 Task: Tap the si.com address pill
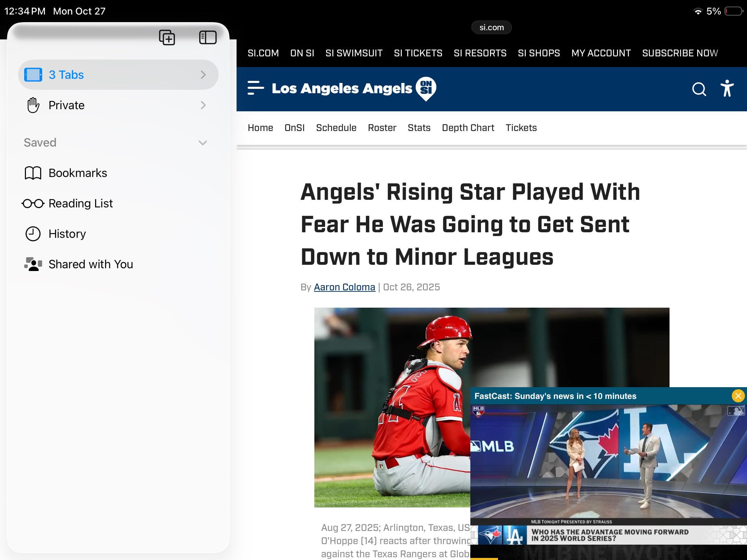coord(491,28)
